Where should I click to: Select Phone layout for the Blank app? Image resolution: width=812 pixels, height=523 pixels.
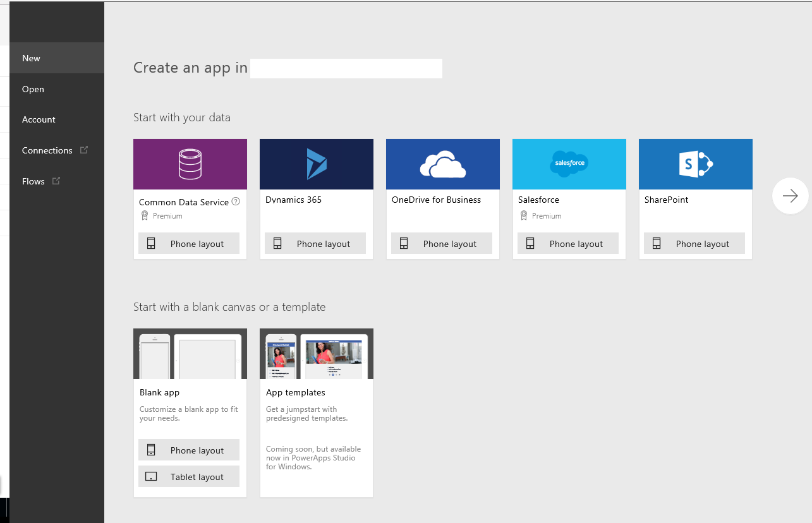click(x=188, y=450)
